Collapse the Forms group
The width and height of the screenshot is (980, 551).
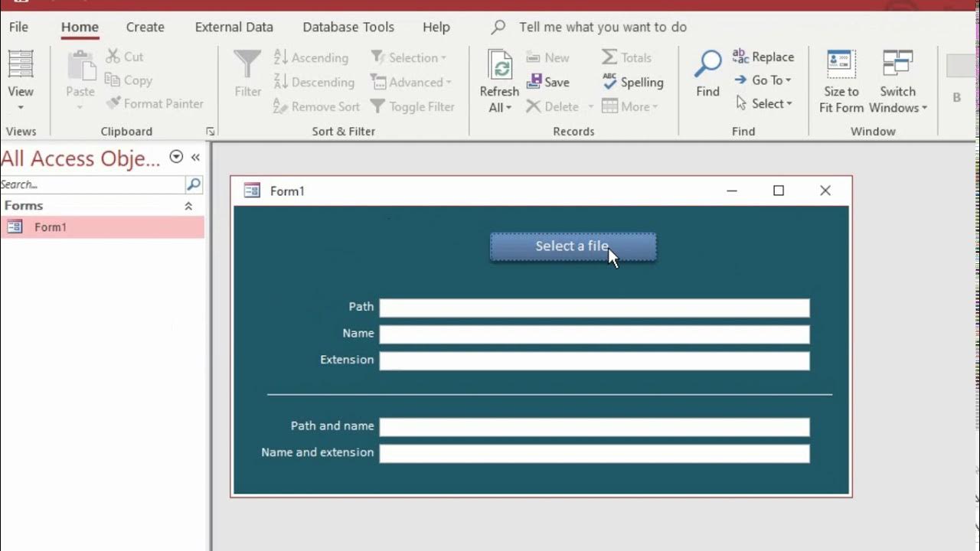(x=188, y=206)
